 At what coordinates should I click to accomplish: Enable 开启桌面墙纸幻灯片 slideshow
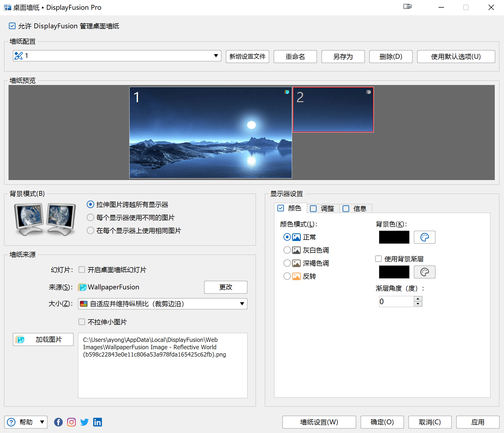pos(82,270)
